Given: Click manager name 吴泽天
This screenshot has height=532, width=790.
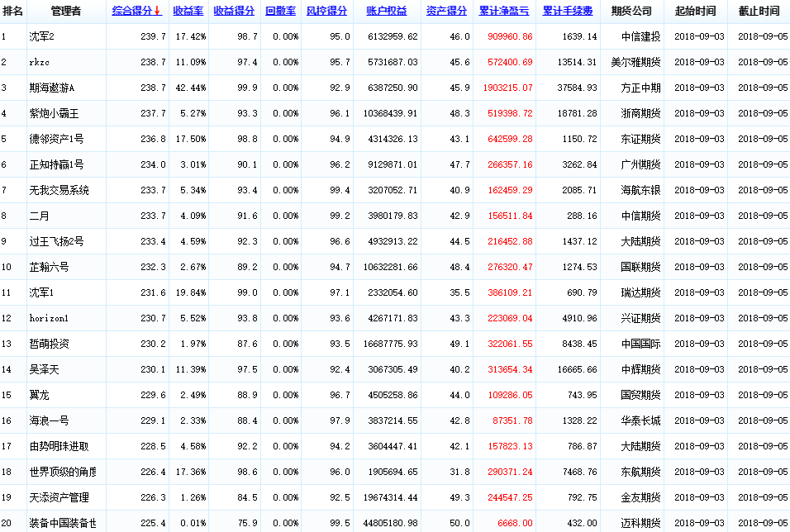Looking at the screenshot, I should tap(45, 370).
